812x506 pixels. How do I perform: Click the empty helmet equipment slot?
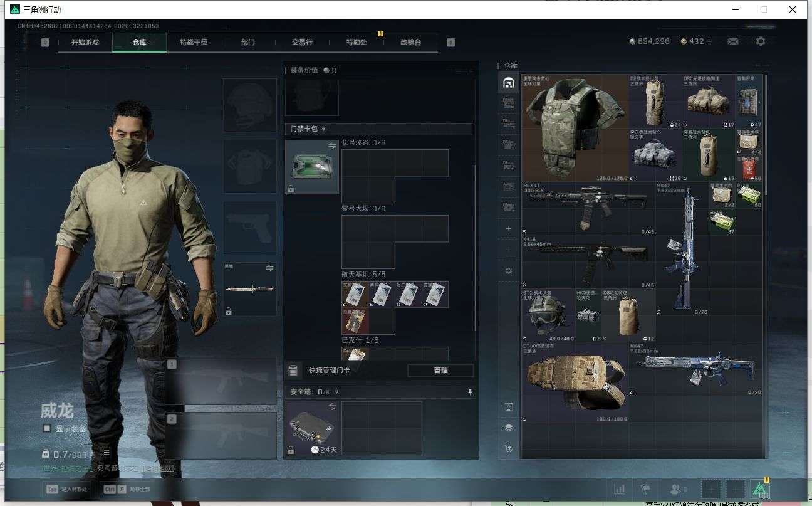[250, 105]
